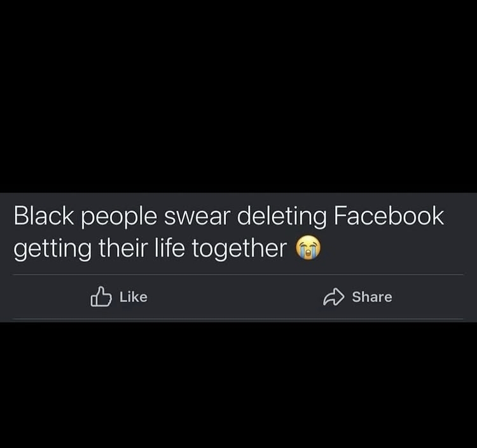Tap the Share button label
Screen dimensions: 477x448
coord(372,297)
